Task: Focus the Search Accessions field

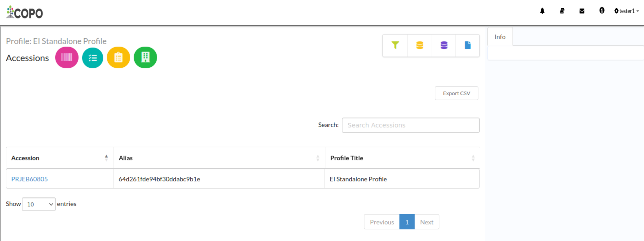Action: 411,125
